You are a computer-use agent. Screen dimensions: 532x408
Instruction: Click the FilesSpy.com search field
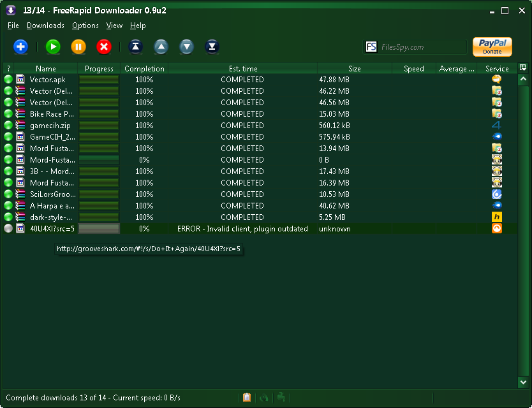(422, 47)
